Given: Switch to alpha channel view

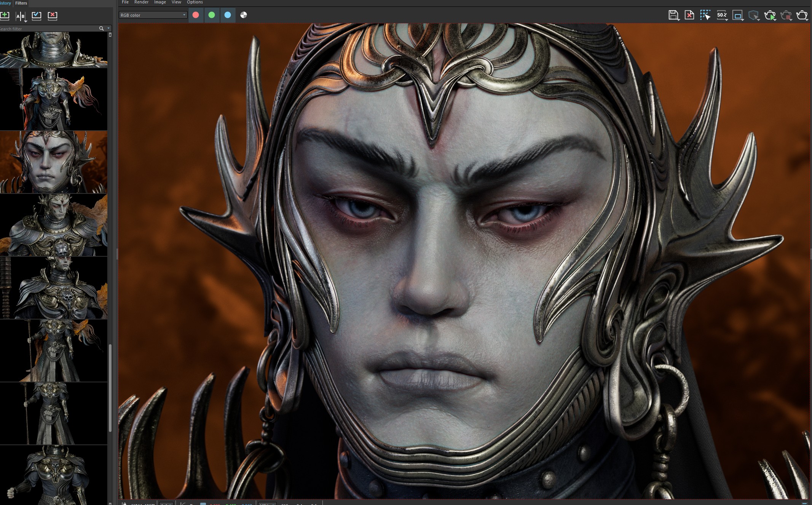Looking at the screenshot, I should click(x=244, y=15).
